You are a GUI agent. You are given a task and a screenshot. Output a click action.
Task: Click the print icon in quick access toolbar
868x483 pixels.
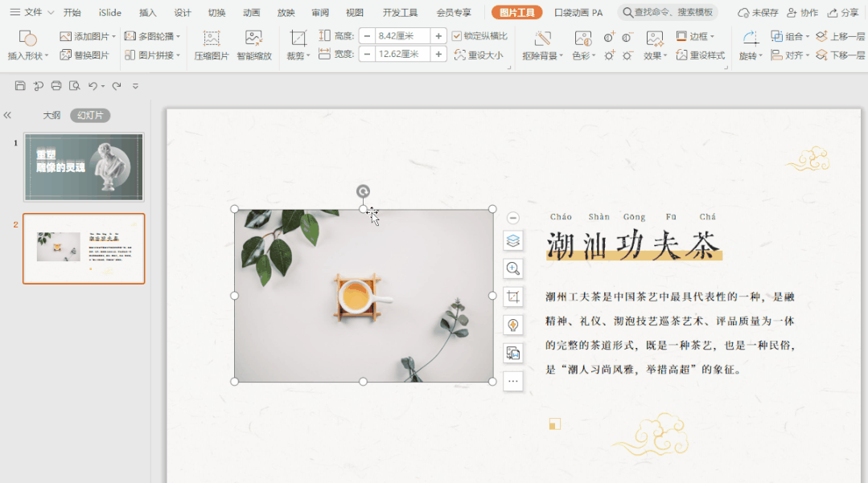click(56, 86)
